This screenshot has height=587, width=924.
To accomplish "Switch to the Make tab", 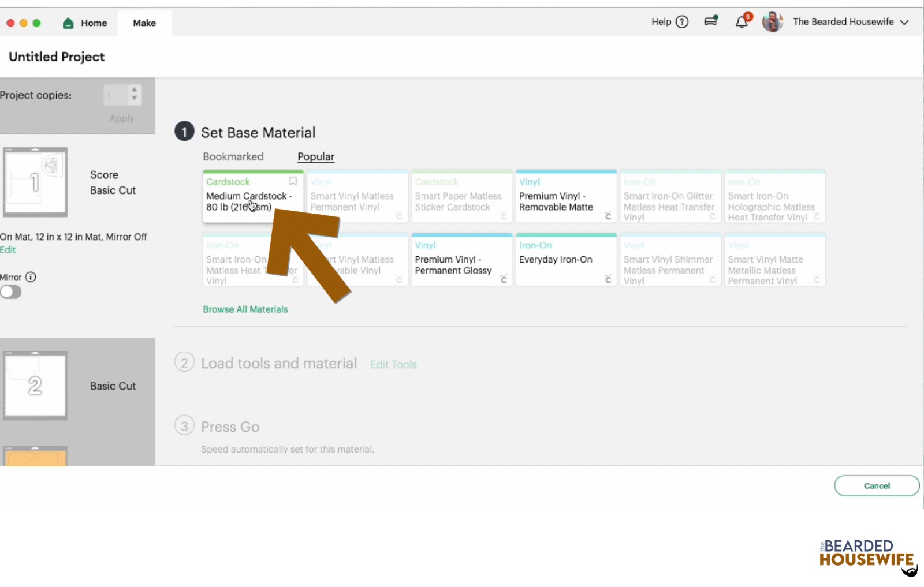I will tap(144, 23).
